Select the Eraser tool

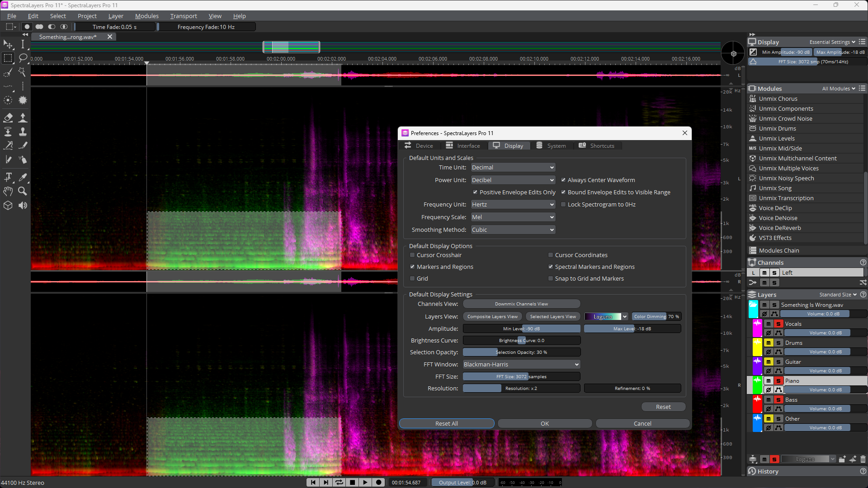click(x=8, y=118)
